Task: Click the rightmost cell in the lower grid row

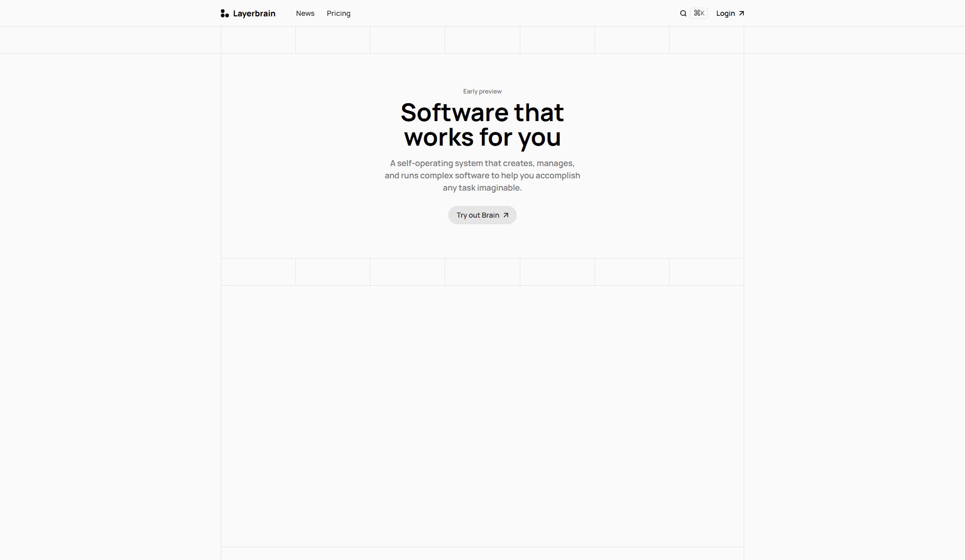Action: pos(706,272)
